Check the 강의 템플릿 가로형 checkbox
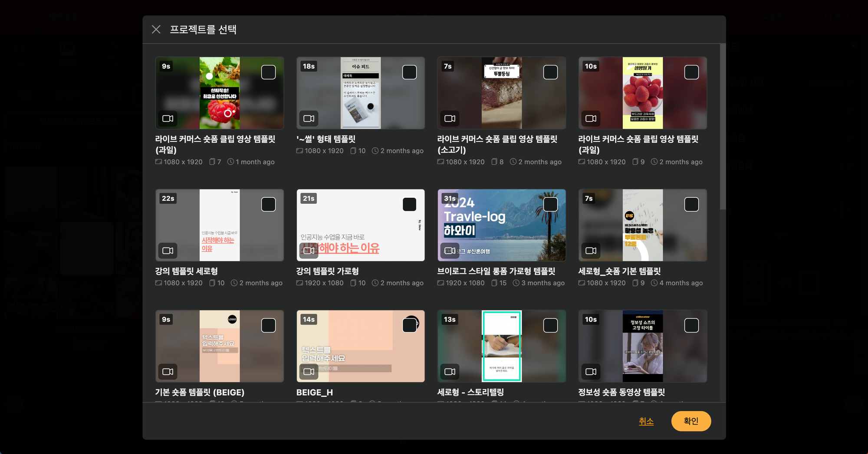This screenshot has height=454, width=868. [x=410, y=204]
